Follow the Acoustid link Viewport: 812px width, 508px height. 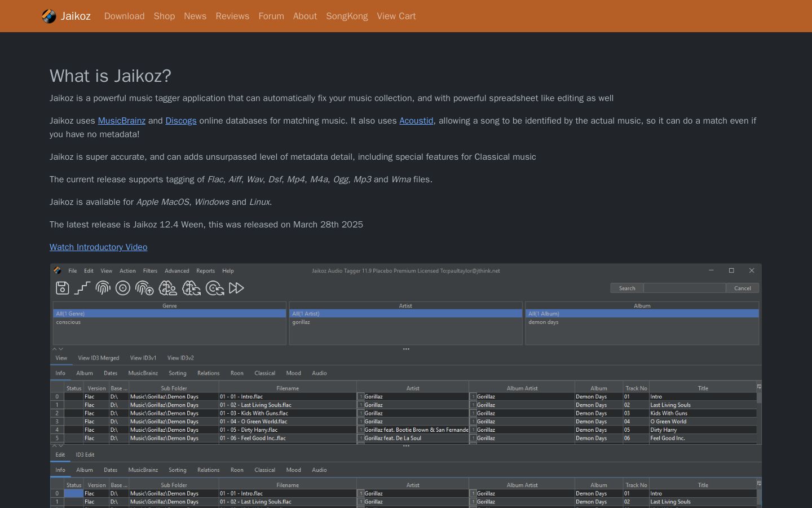(416, 121)
